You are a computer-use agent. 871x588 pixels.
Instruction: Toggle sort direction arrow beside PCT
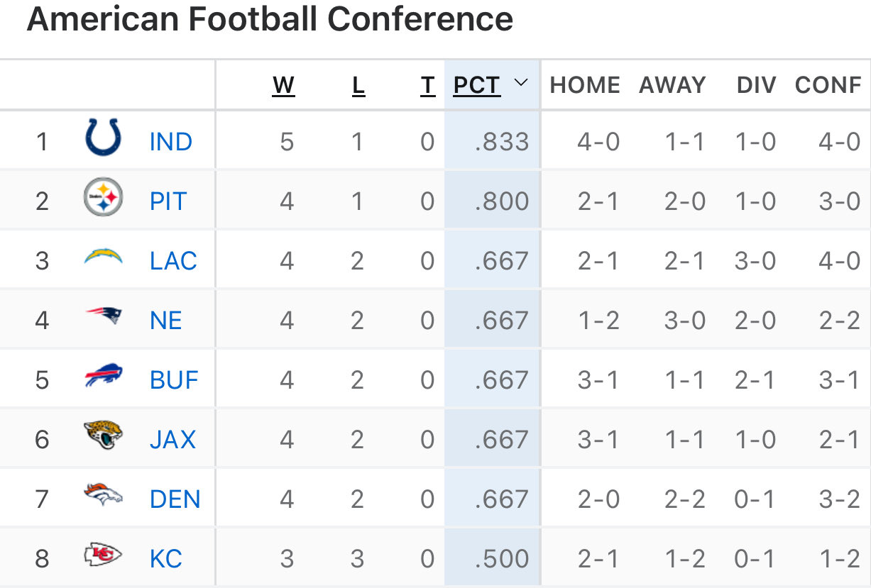(x=521, y=84)
